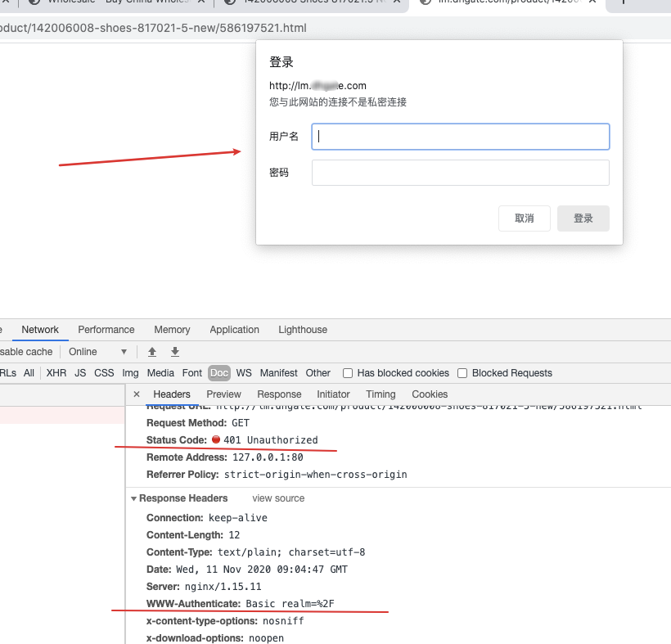This screenshot has height=644, width=671.
Task: Select the Response detail tab
Action: coord(279,394)
